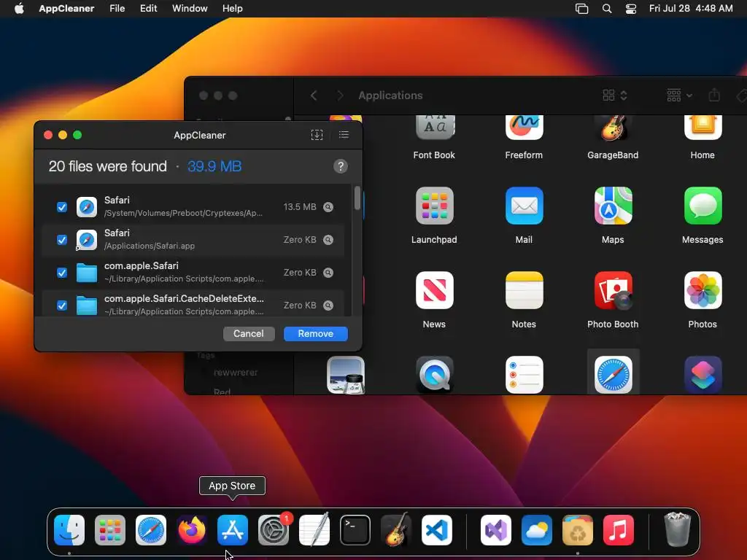The height and width of the screenshot is (560, 747).
Task: Select highlighted Safari app in Finder
Action: (x=613, y=375)
